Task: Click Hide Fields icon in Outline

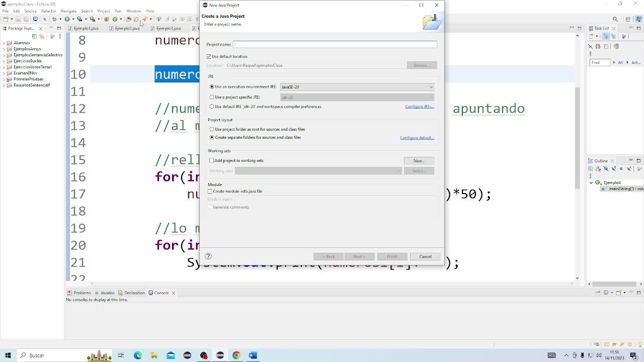Action: point(606,168)
